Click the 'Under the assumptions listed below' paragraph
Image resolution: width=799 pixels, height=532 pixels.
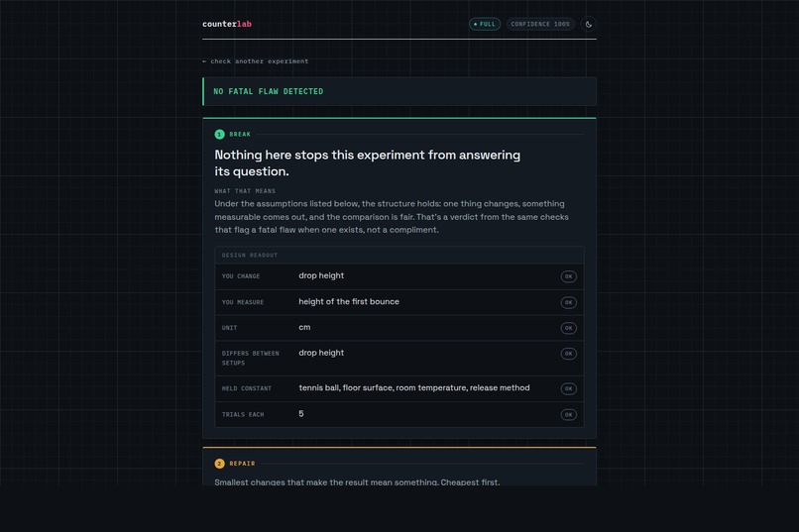pos(392,217)
